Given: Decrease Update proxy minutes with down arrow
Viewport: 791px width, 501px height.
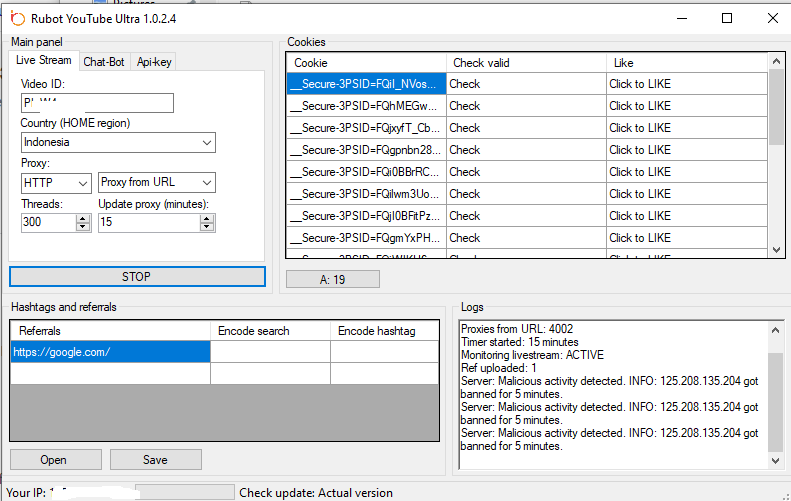Looking at the screenshot, I should tap(207, 227).
